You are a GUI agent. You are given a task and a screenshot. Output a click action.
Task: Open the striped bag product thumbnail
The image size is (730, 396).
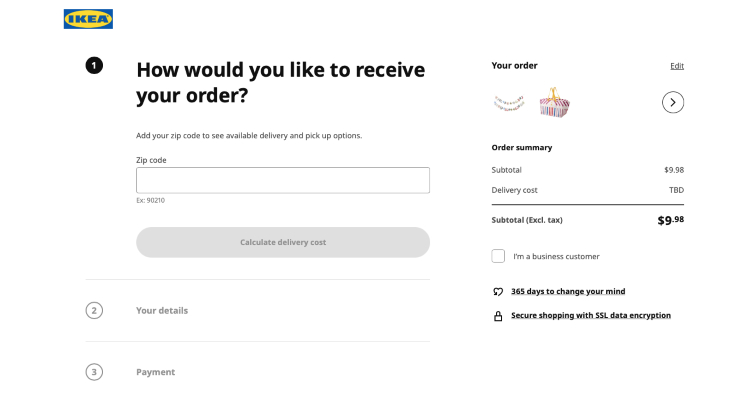(x=554, y=102)
